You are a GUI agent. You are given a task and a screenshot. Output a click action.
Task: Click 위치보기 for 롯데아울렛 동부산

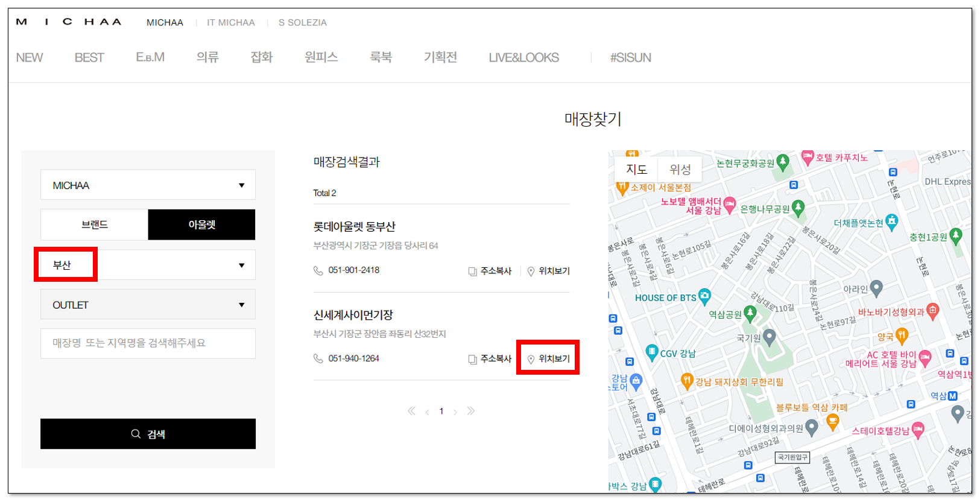coord(548,272)
